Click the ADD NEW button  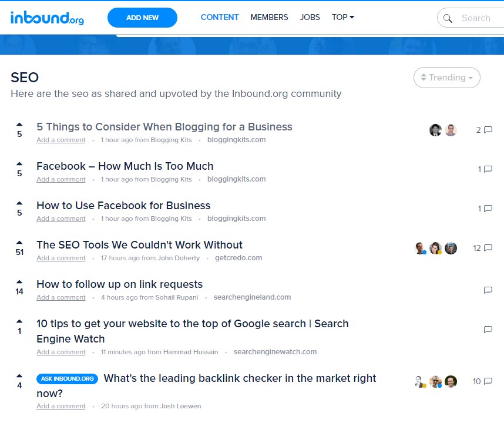click(x=142, y=18)
